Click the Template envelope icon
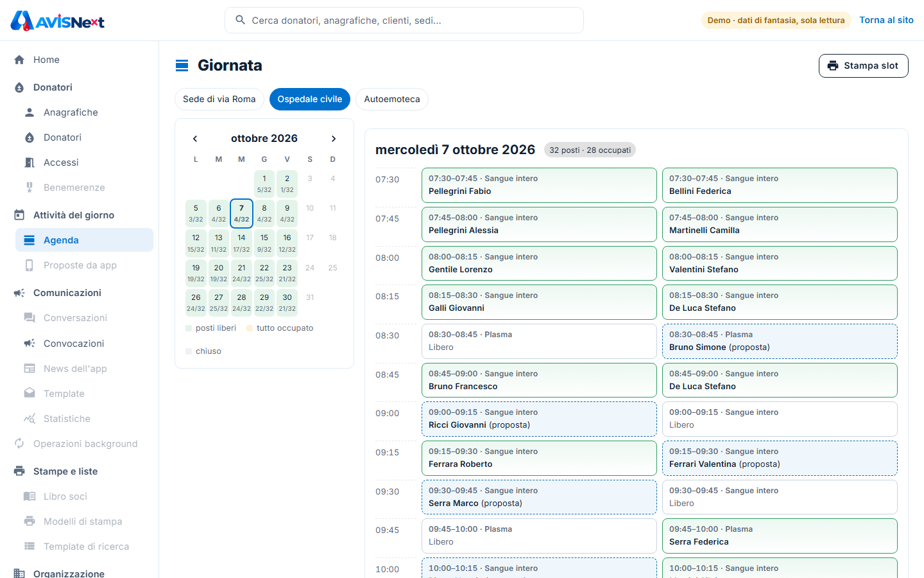Viewport: 924px width, 578px height. point(30,394)
